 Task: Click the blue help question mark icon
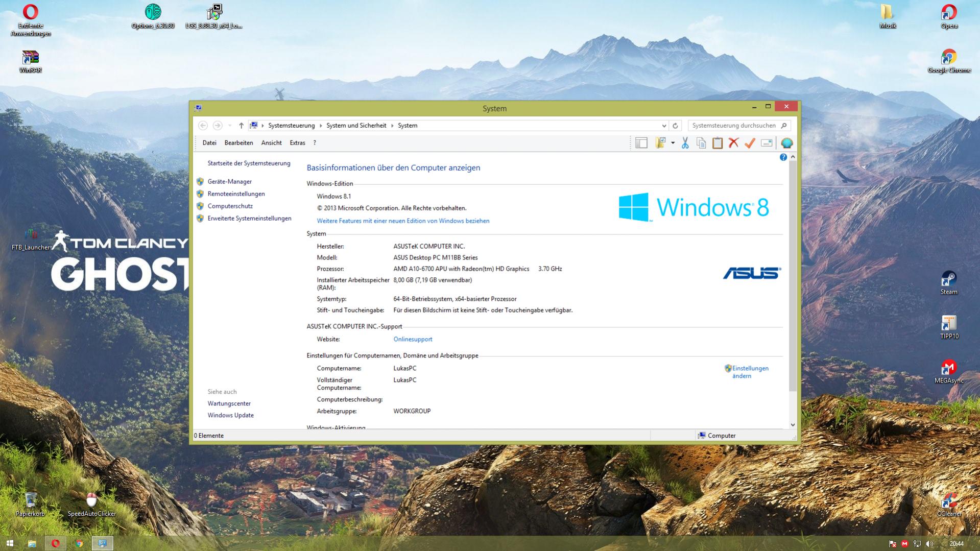(783, 157)
